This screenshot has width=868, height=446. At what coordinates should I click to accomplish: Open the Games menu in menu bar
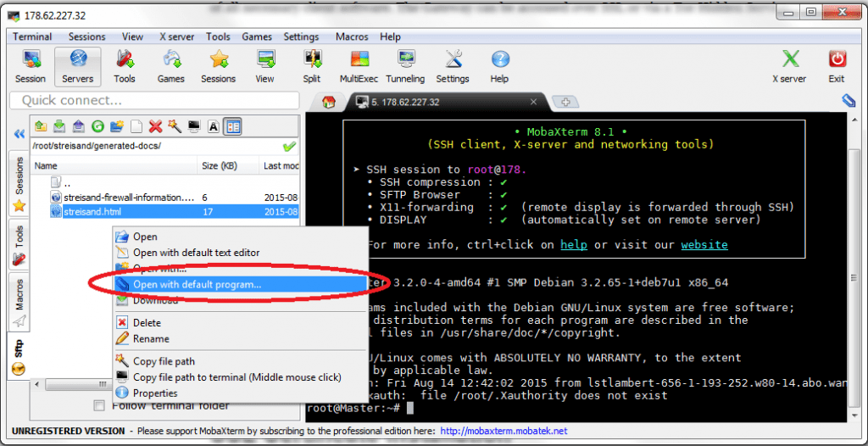click(x=257, y=36)
